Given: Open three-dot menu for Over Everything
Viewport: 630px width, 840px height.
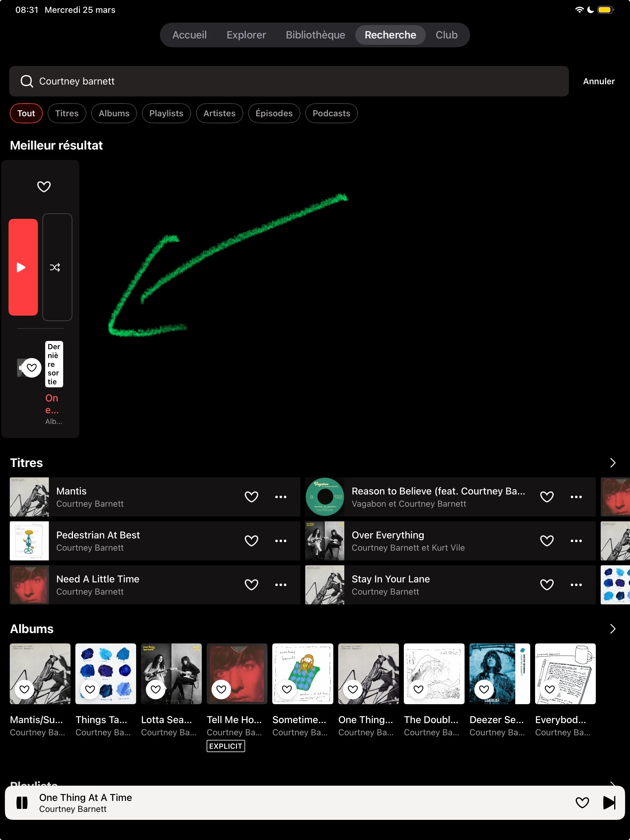Looking at the screenshot, I should [576, 541].
